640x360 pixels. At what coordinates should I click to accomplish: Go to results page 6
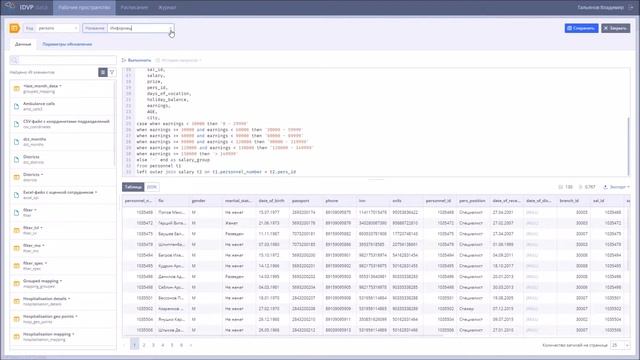tap(181, 345)
